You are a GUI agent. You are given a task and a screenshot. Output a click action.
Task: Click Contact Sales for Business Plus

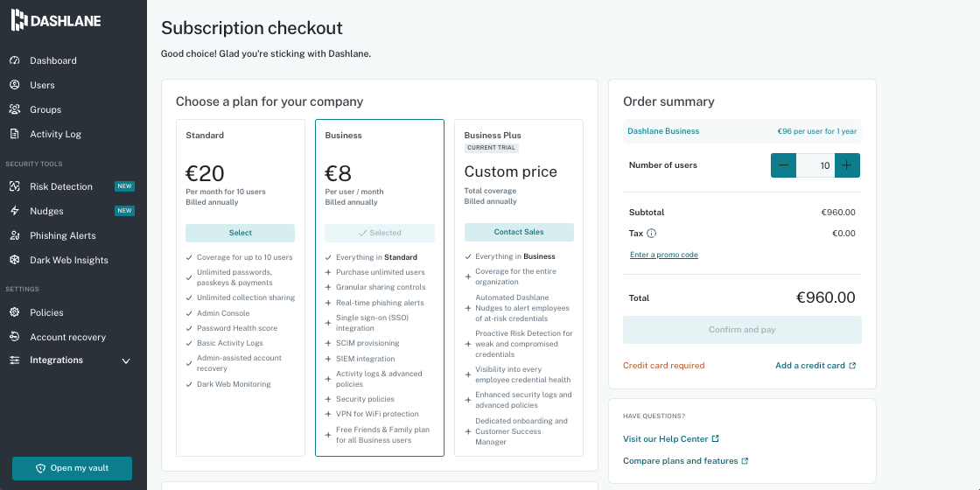(519, 232)
